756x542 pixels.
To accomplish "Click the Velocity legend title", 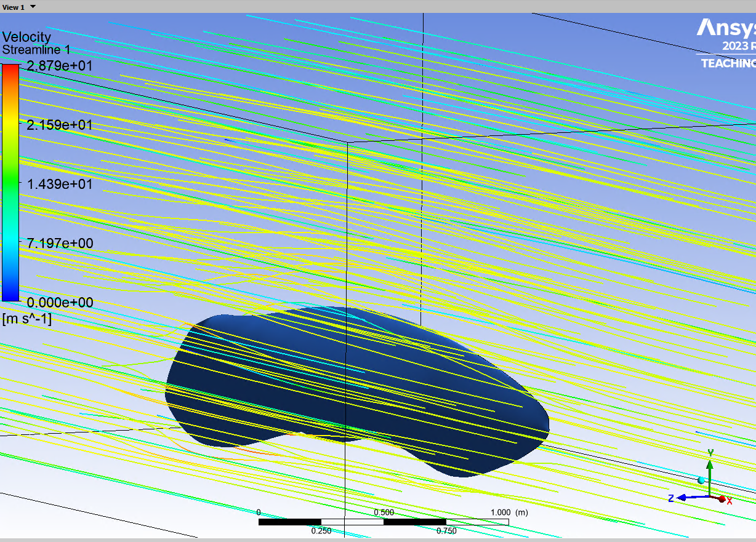I will click(x=26, y=37).
